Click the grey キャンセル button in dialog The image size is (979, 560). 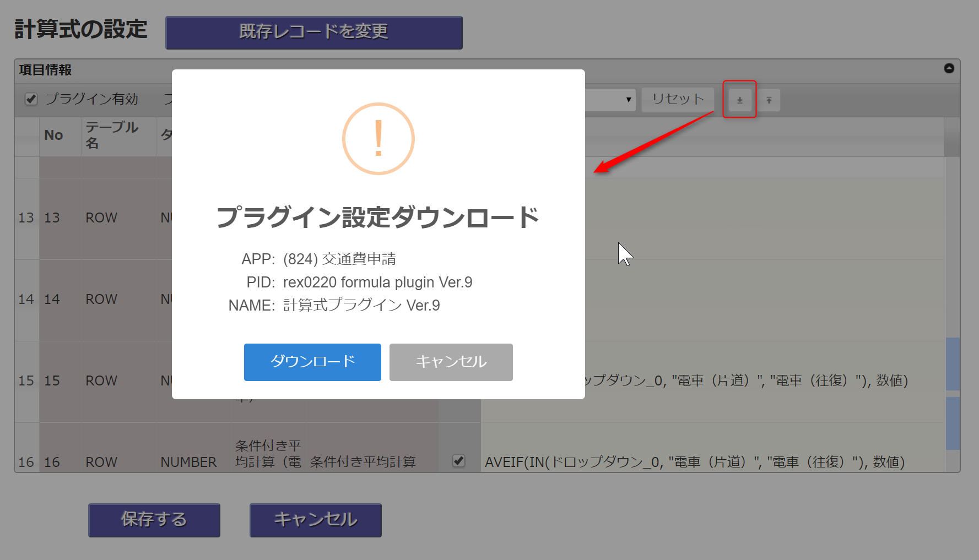(451, 362)
